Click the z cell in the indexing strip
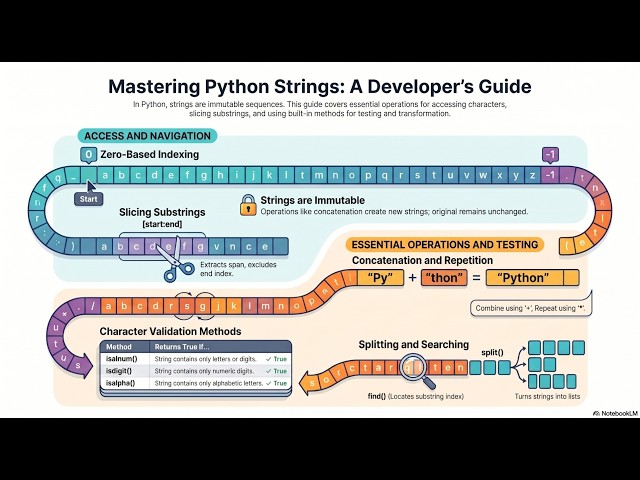This screenshot has width=640, height=480. [533, 176]
